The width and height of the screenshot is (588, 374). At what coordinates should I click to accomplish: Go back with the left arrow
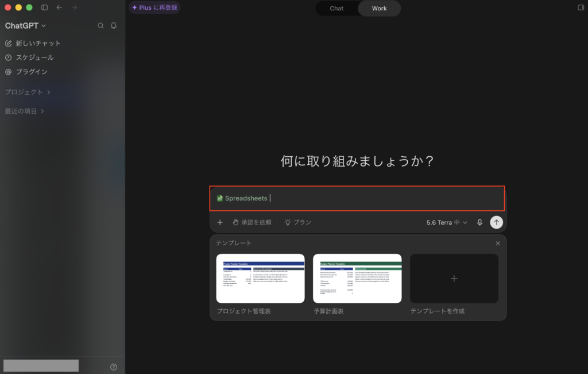[59, 7]
